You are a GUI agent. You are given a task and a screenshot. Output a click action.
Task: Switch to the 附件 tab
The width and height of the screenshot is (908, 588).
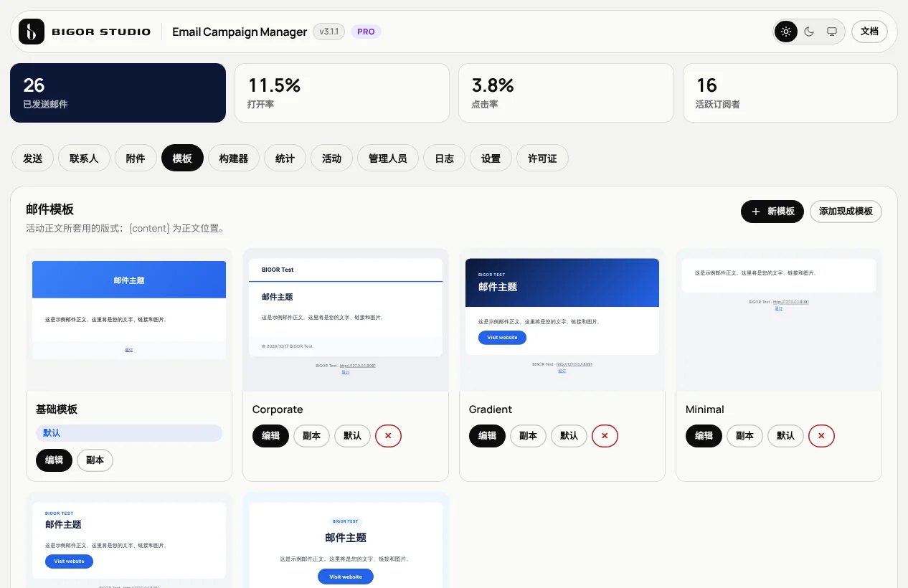[x=136, y=158]
